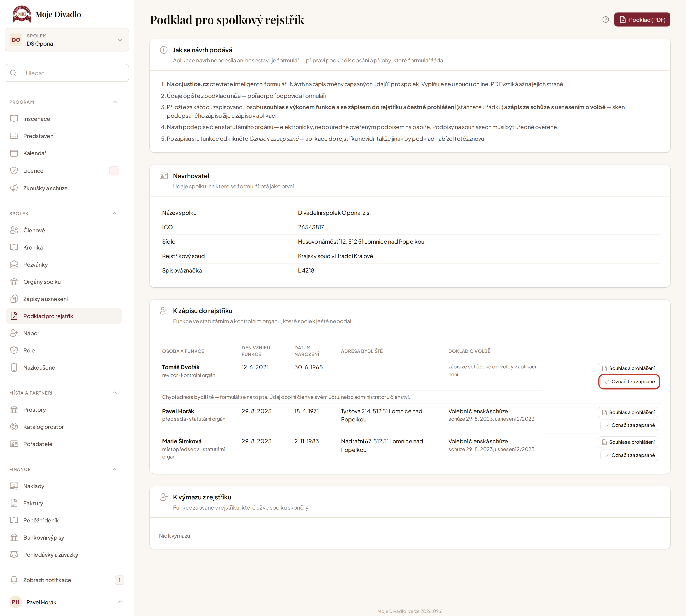Mark Tomáš Dvořák as zapsané
The width and height of the screenshot is (686, 616).
629,381
